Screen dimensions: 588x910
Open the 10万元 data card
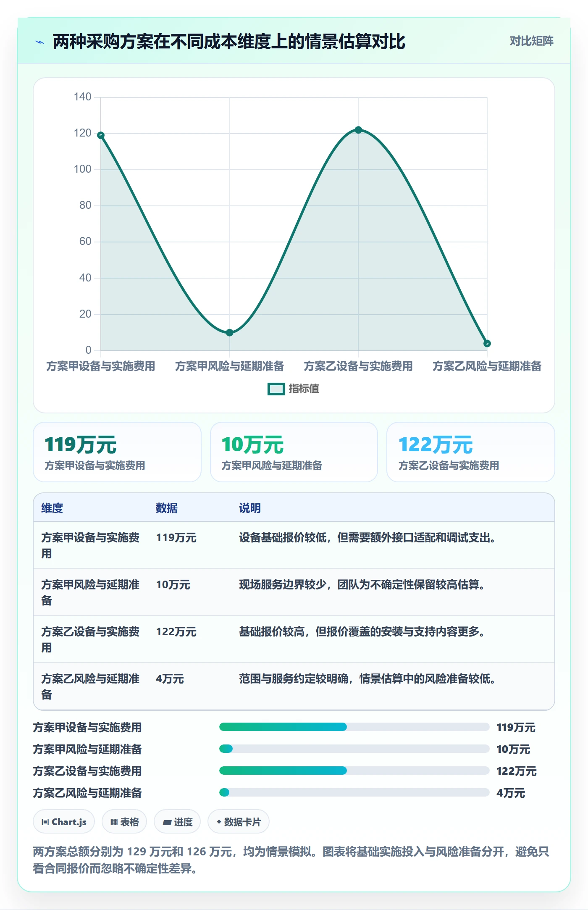pyautogui.click(x=294, y=452)
